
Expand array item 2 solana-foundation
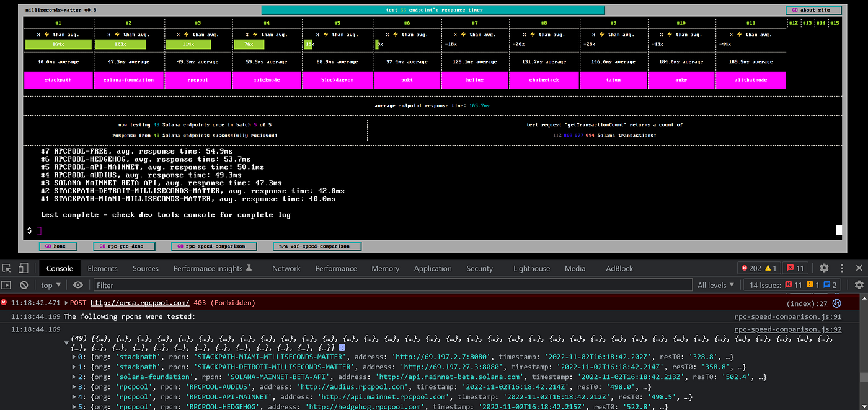click(x=75, y=377)
